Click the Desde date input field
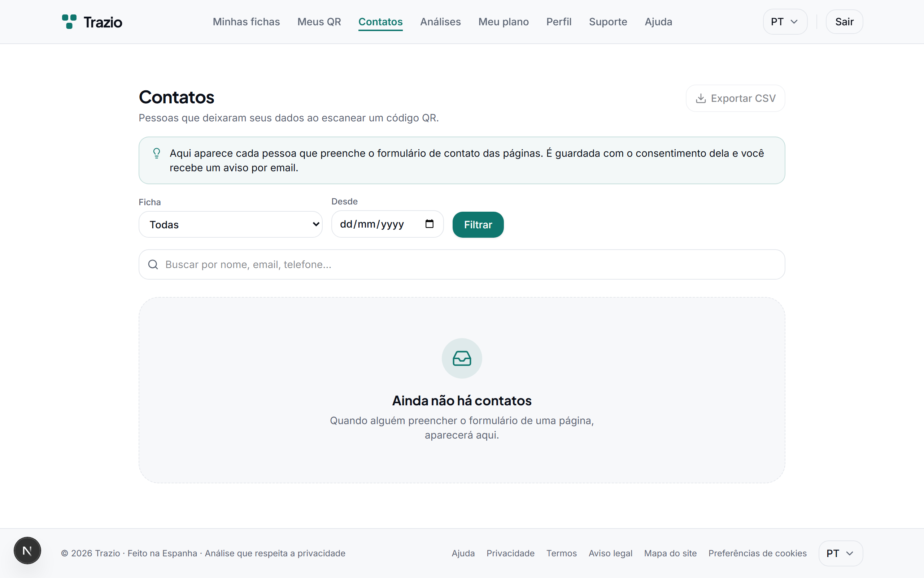The image size is (924, 578). [x=387, y=224]
